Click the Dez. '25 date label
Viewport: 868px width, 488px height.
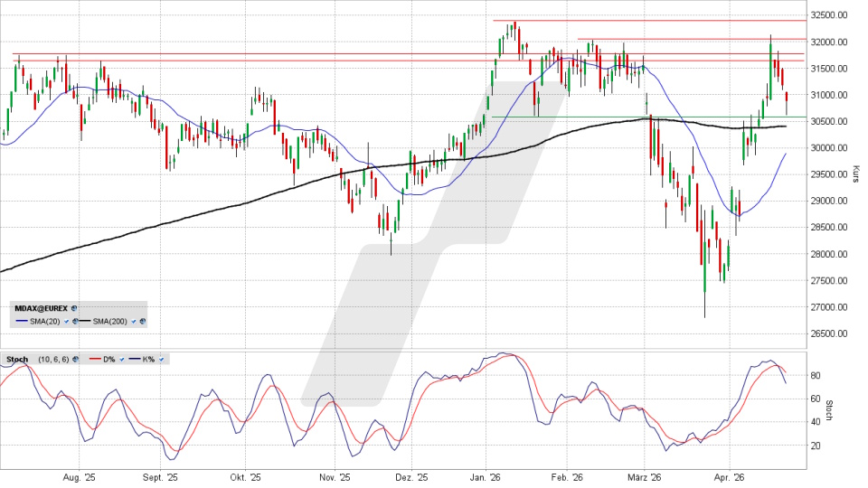click(x=412, y=477)
